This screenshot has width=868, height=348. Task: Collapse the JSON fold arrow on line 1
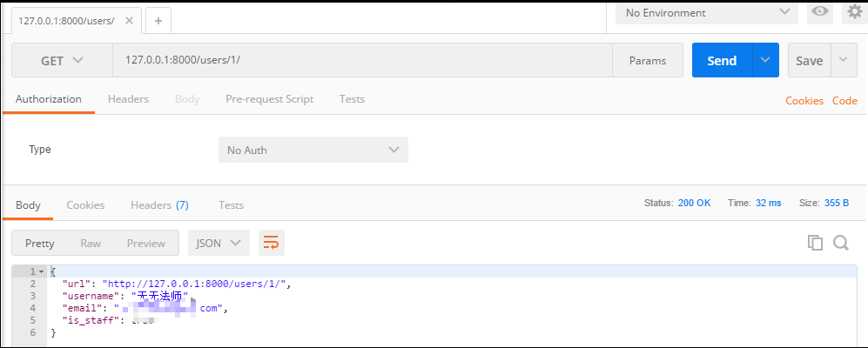point(41,272)
